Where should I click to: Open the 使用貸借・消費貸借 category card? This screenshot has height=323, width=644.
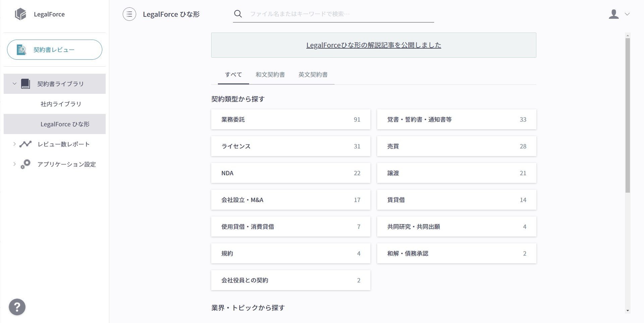click(291, 227)
